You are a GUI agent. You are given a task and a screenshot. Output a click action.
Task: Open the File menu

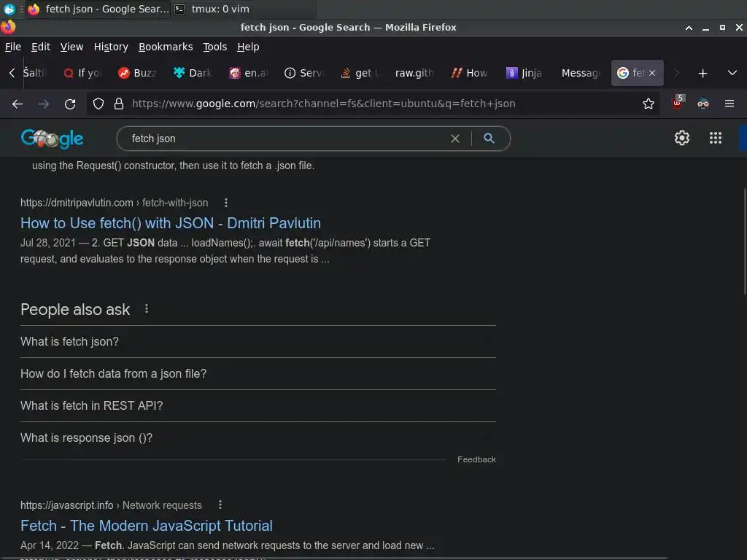(13, 47)
